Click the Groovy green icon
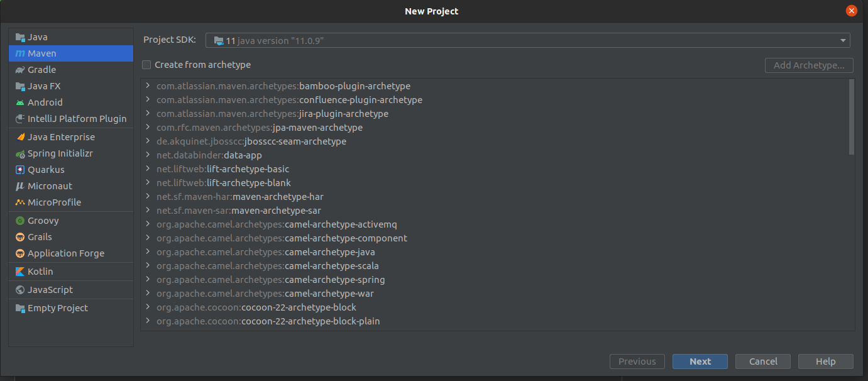 (x=20, y=221)
